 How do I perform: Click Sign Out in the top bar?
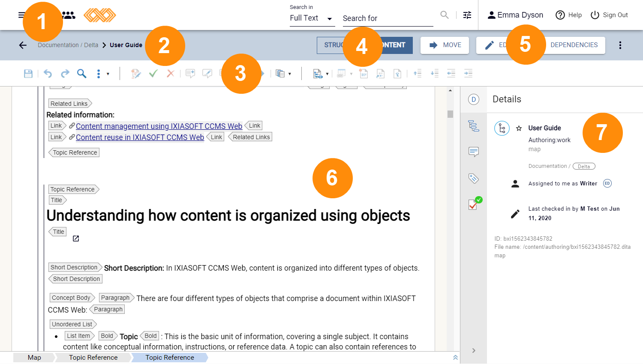click(x=609, y=15)
